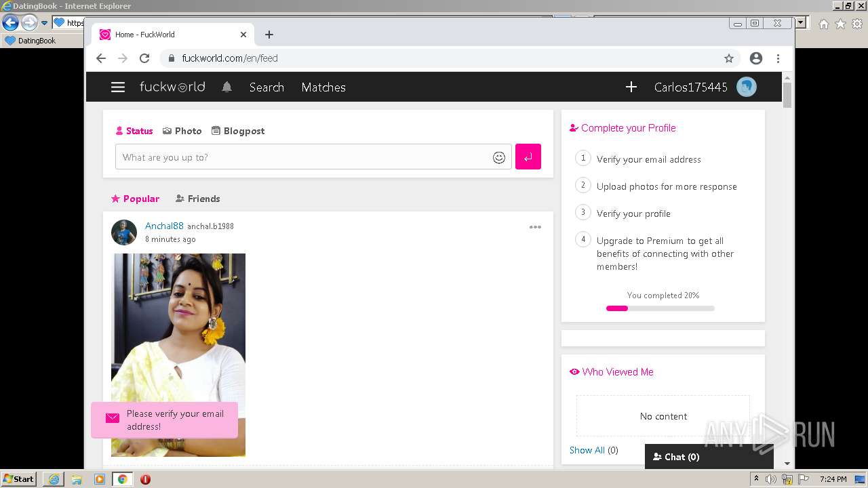Image resolution: width=868 pixels, height=488 pixels.
Task: Open the emoji picker smiley icon
Action: [x=499, y=157]
